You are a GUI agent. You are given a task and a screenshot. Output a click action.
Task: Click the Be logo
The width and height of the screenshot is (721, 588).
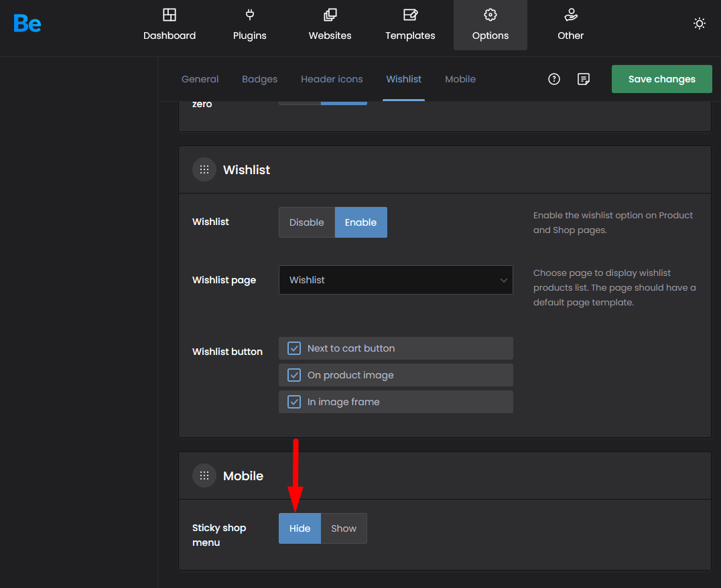(27, 23)
